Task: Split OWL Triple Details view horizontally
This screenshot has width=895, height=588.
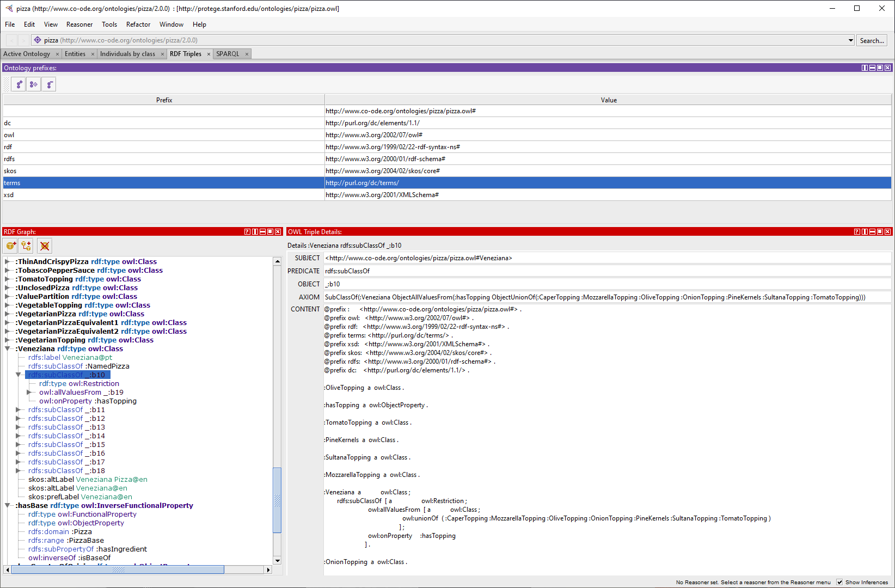Action: point(872,232)
